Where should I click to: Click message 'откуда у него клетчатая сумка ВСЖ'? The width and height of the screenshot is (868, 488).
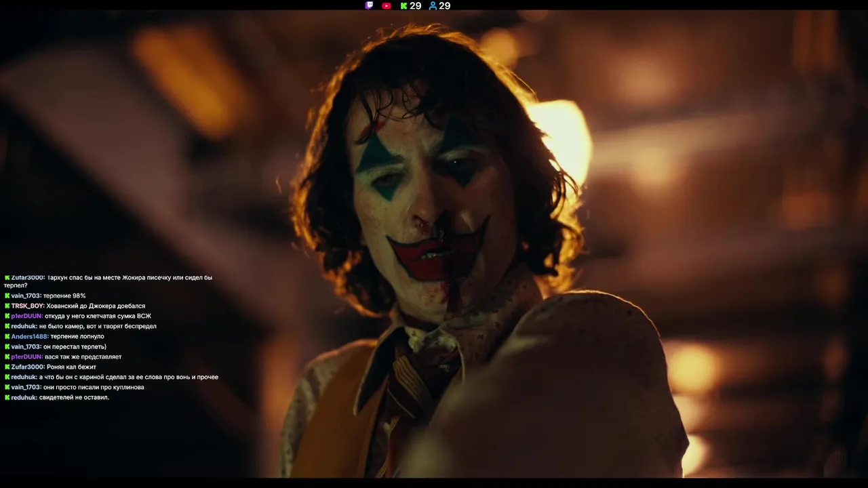click(98, 316)
